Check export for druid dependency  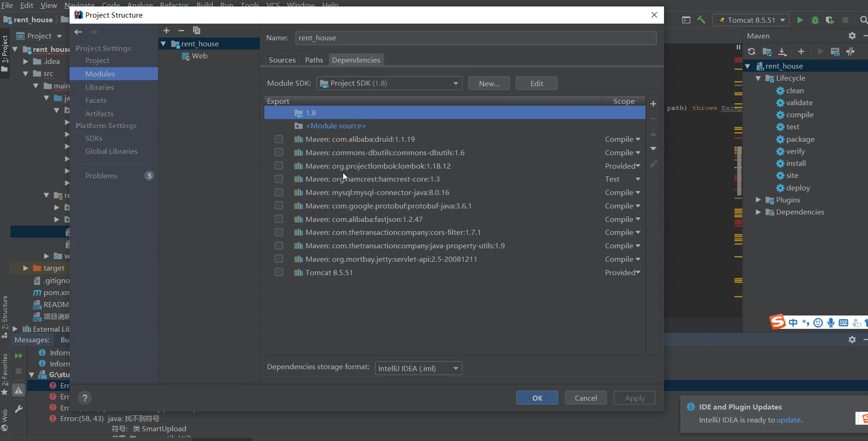(279, 139)
